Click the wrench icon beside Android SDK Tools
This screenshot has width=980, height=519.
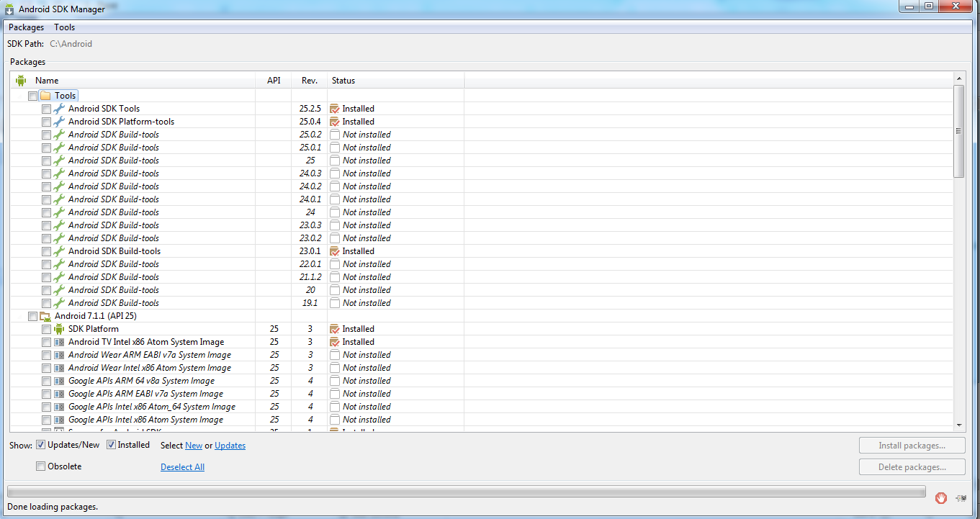59,109
